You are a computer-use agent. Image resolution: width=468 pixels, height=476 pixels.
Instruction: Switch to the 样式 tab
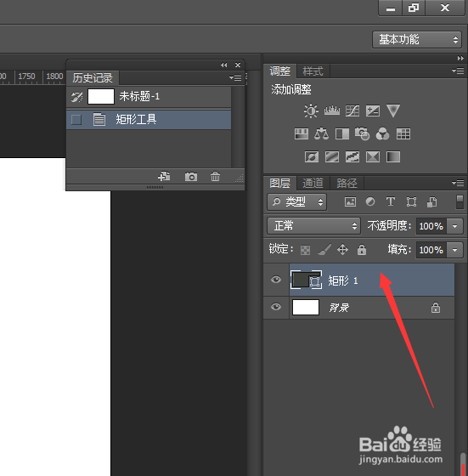[313, 71]
